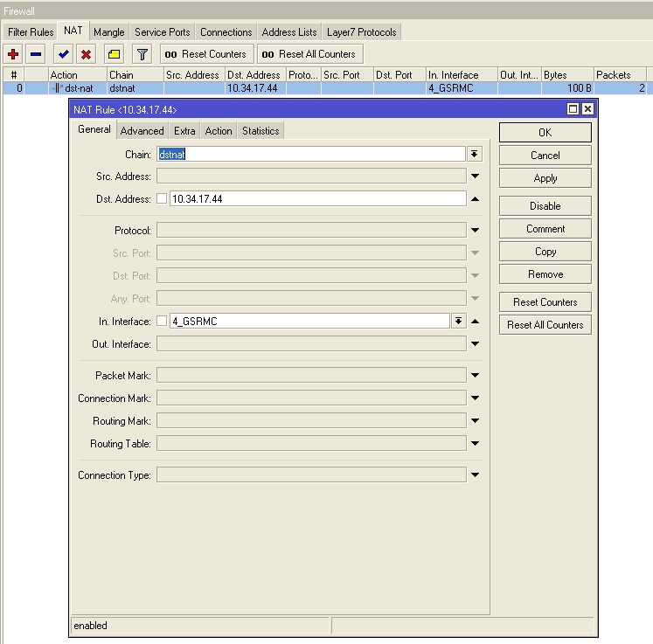Sort by the Bytes column header

[567, 75]
